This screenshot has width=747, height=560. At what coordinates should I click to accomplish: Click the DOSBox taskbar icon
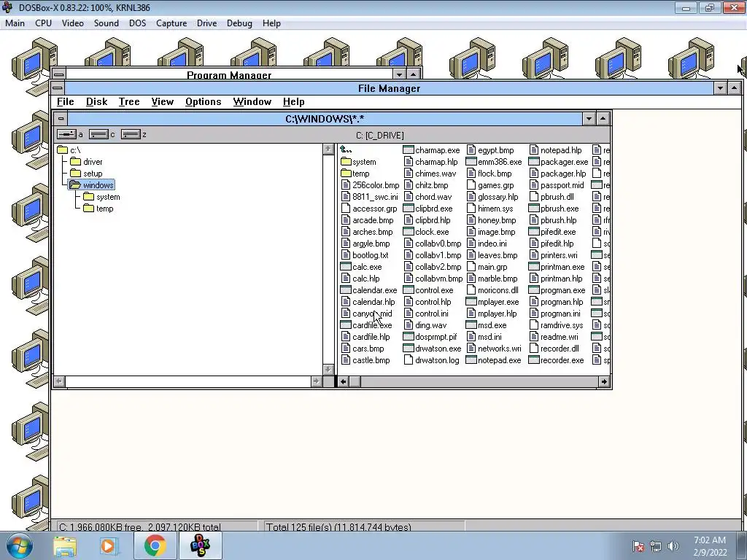click(x=200, y=545)
